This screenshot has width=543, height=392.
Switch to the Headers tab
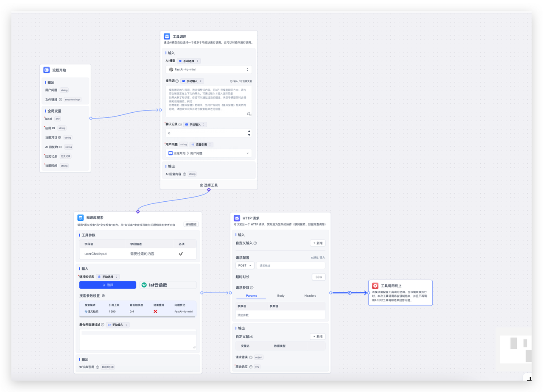coord(310,295)
